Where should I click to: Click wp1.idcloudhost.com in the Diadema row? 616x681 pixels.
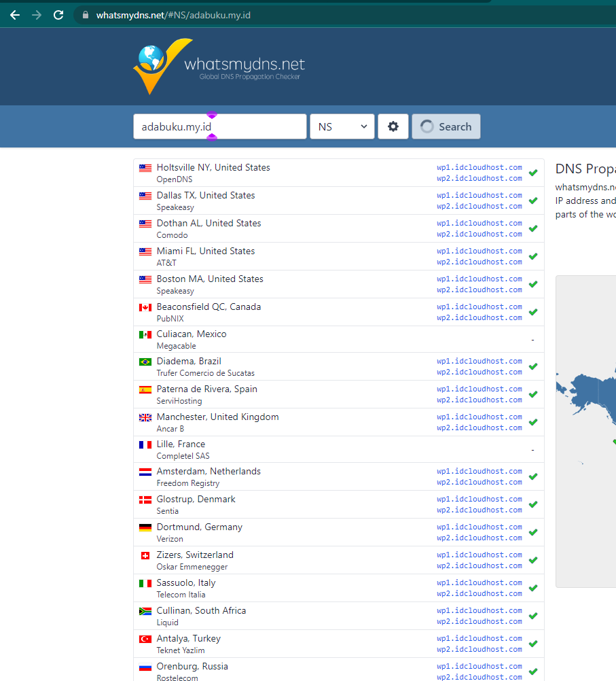tap(479, 361)
